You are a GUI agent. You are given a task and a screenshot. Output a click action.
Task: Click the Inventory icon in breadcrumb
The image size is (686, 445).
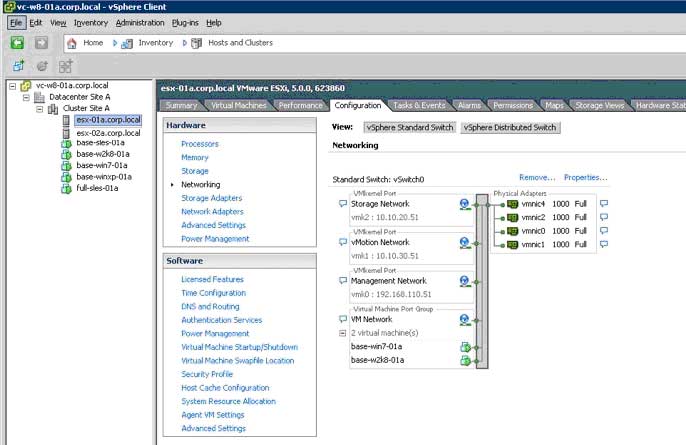click(127, 43)
